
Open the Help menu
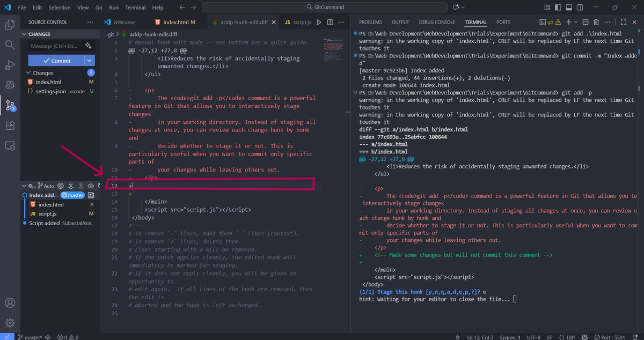(158, 8)
